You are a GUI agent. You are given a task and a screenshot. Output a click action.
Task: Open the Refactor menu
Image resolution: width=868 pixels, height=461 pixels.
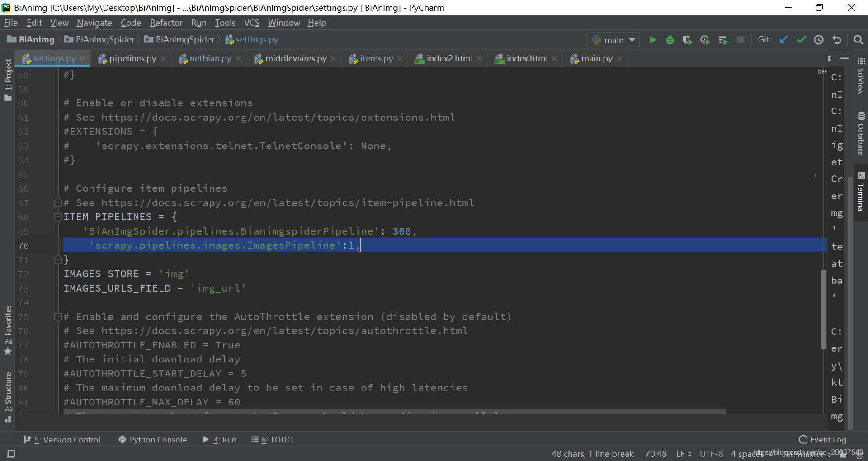tap(166, 23)
